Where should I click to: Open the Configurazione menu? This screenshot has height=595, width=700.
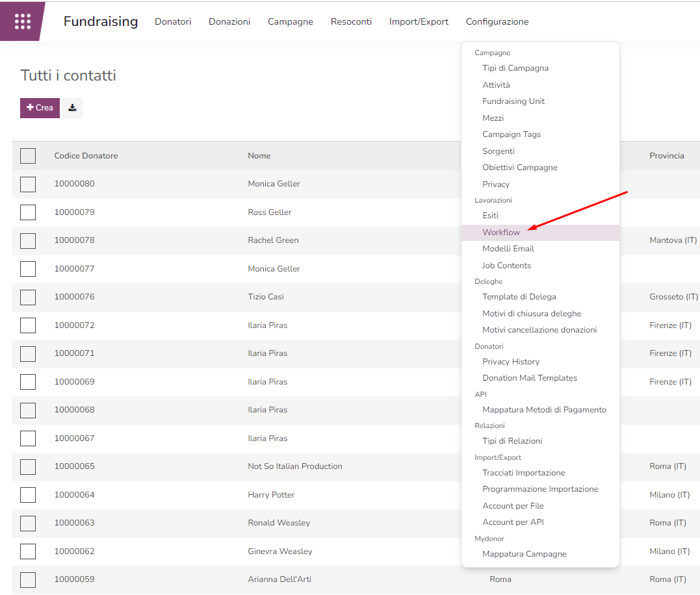pyautogui.click(x=497, y=21)
